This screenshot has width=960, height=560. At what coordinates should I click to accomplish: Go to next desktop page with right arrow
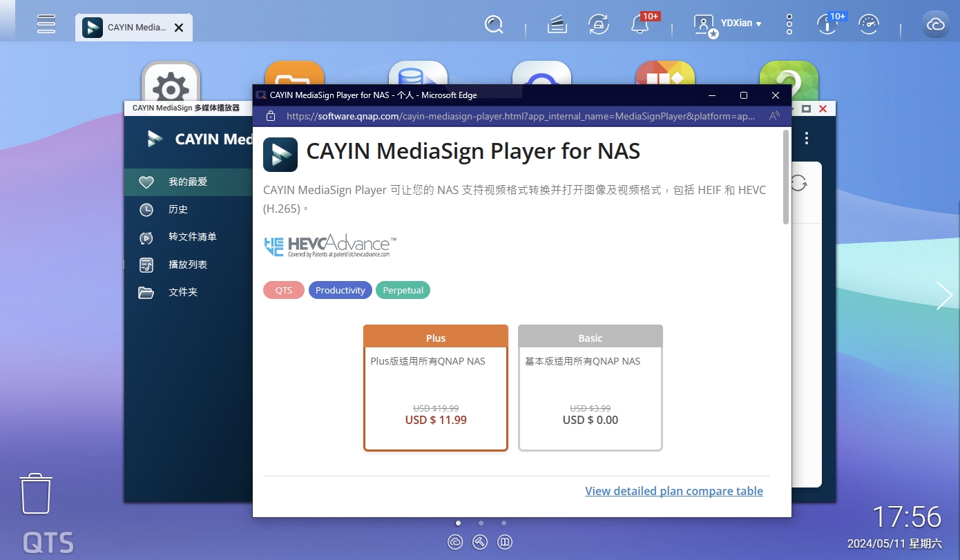pyautogui.click(x=944, y=296)
